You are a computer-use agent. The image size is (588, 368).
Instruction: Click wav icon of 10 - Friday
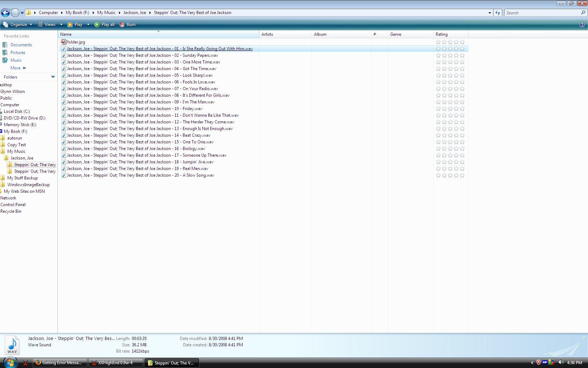click(64, 109)
